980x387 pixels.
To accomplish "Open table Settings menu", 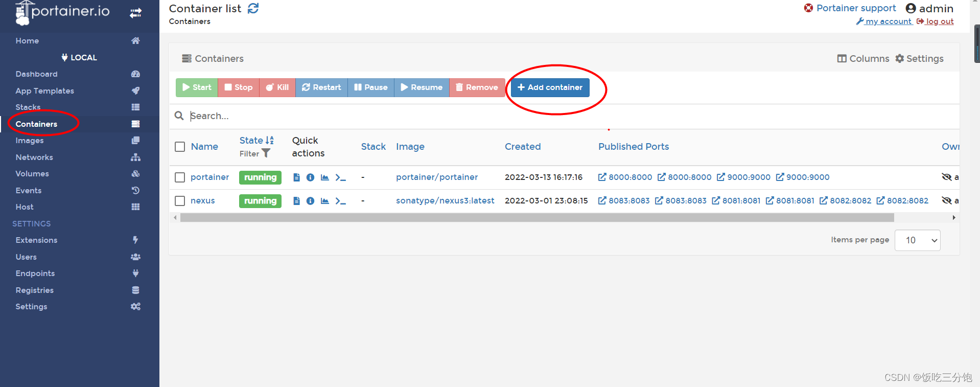I will point(919,59).
